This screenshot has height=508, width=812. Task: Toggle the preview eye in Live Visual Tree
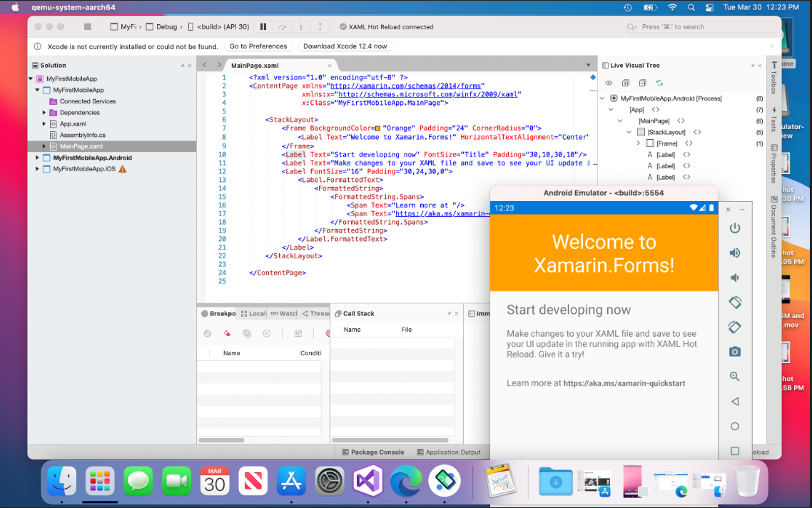coord(609,82)
